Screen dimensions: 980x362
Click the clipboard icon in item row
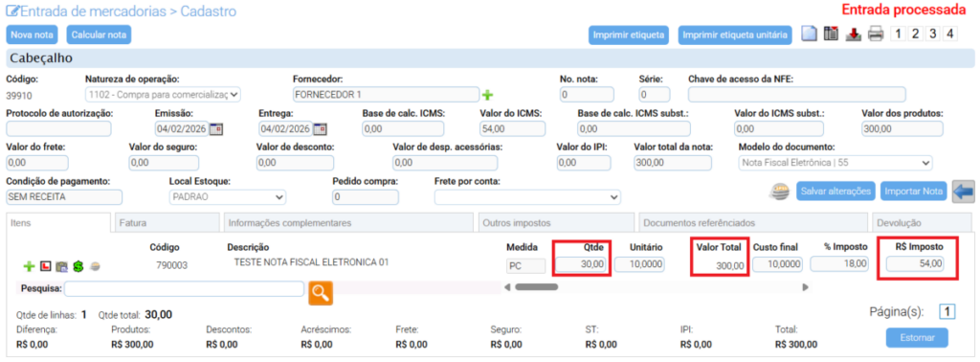click(61, 266)
